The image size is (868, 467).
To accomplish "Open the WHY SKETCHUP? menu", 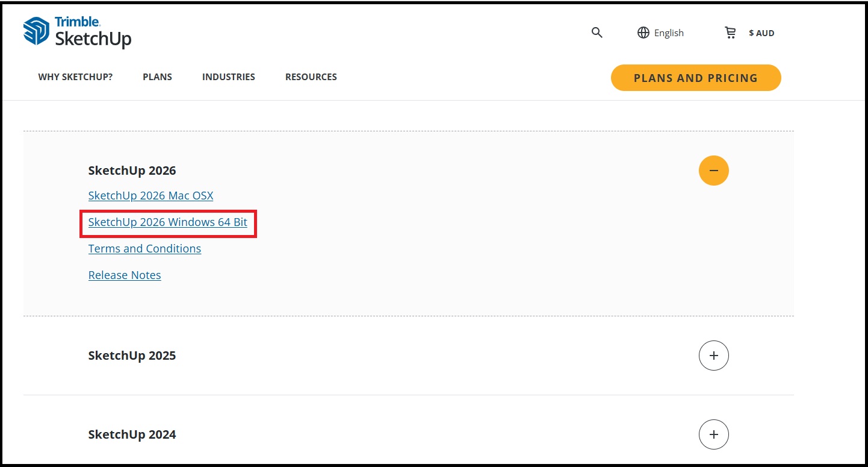I will tap(75, 77).
